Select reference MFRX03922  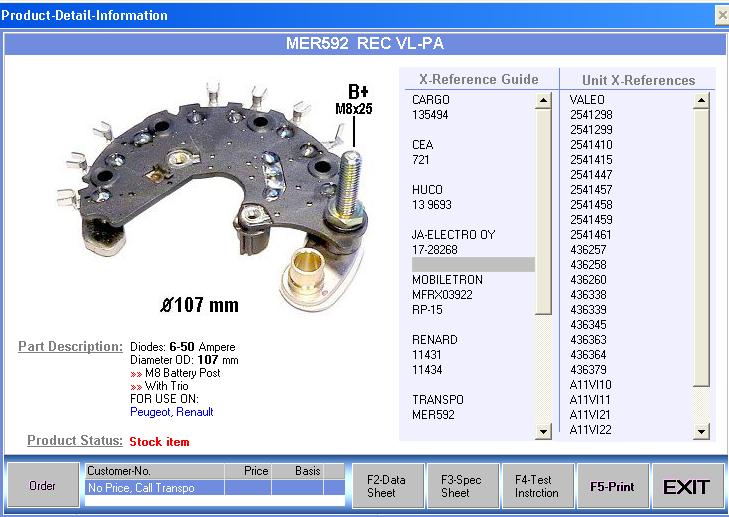coord(442,295)
